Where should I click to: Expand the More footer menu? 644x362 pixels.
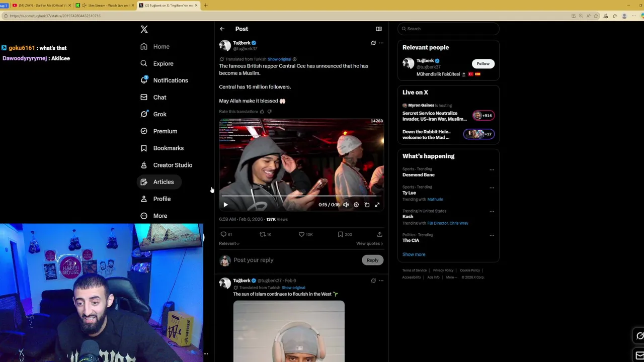point(451,278)
